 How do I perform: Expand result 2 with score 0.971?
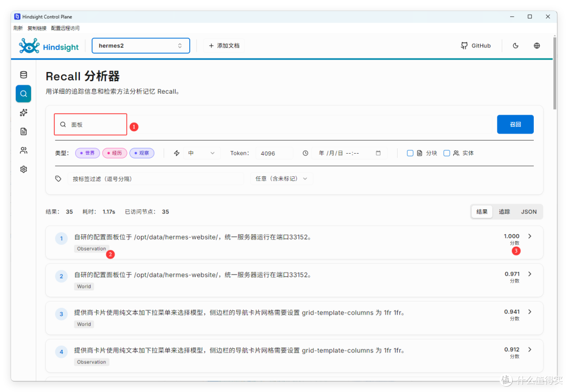[530, 274]
